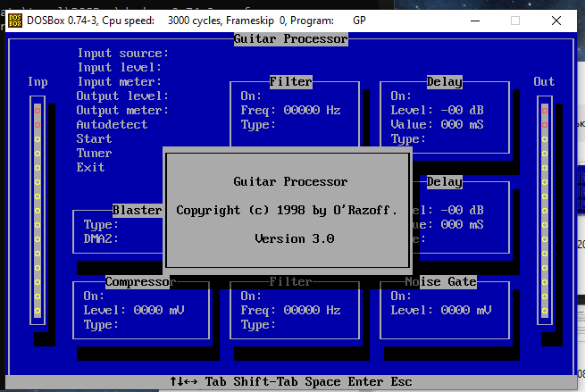
Task: Toggle On in the bottom Filter panel
Action: click(x=251, y=296)
